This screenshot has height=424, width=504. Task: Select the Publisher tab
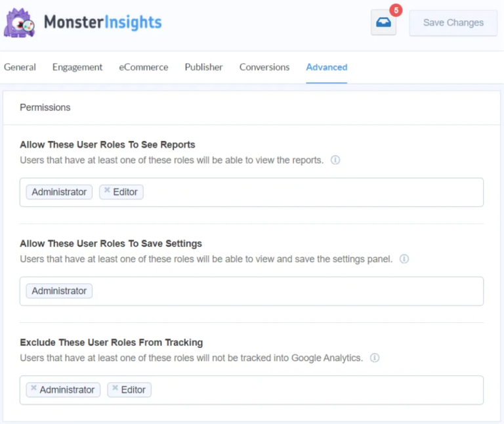pos(204,67)
